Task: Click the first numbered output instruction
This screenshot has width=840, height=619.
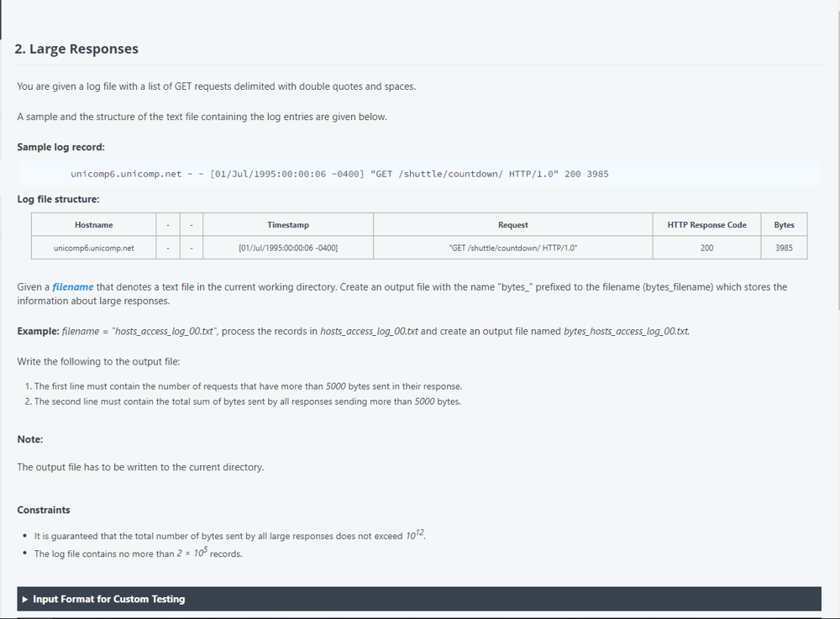Action: pyautogui.click(x=248, y=386)
